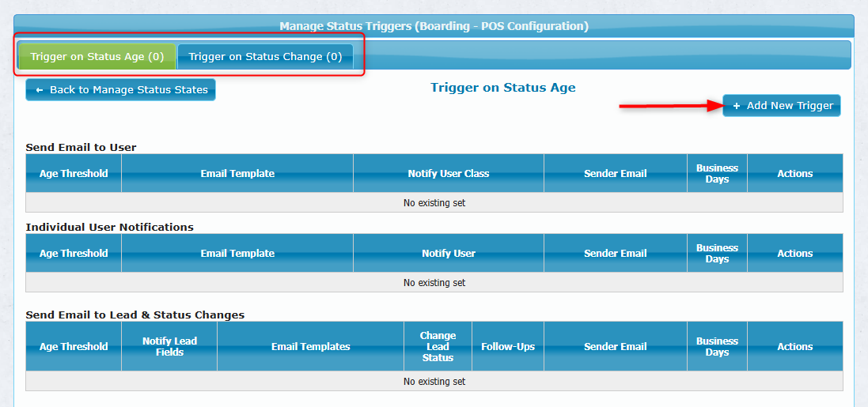Click the Send Email to Lead & Status Changes heading
Screen dimensions: 868x407
[x=135, y=315]
